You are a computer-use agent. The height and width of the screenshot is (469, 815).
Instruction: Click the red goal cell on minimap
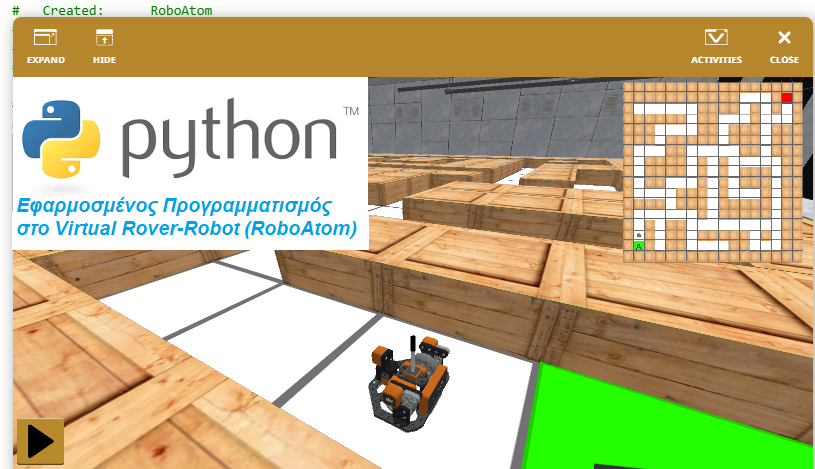[787, 97]
